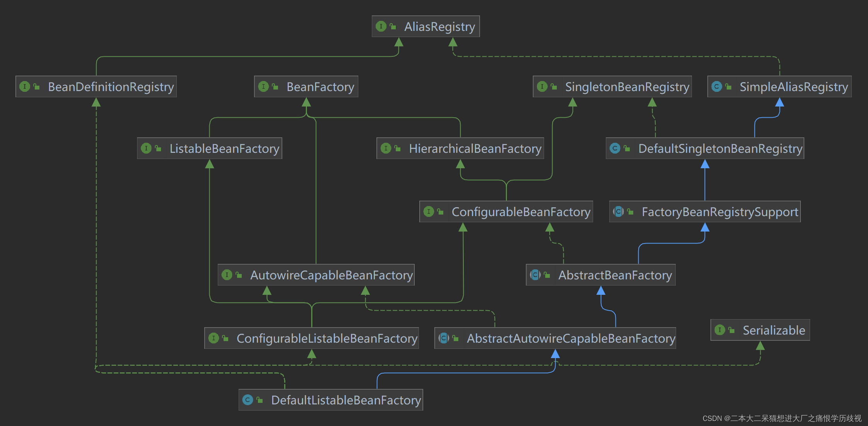
Task: Click the ListableBeanFactory interface icon
Action: [146, 148]
